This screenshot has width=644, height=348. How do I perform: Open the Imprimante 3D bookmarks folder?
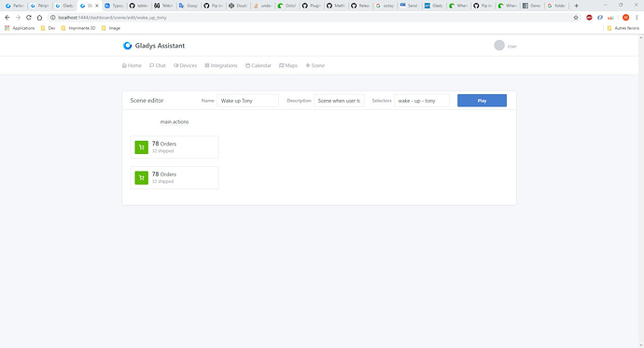[x=77, y=28]
